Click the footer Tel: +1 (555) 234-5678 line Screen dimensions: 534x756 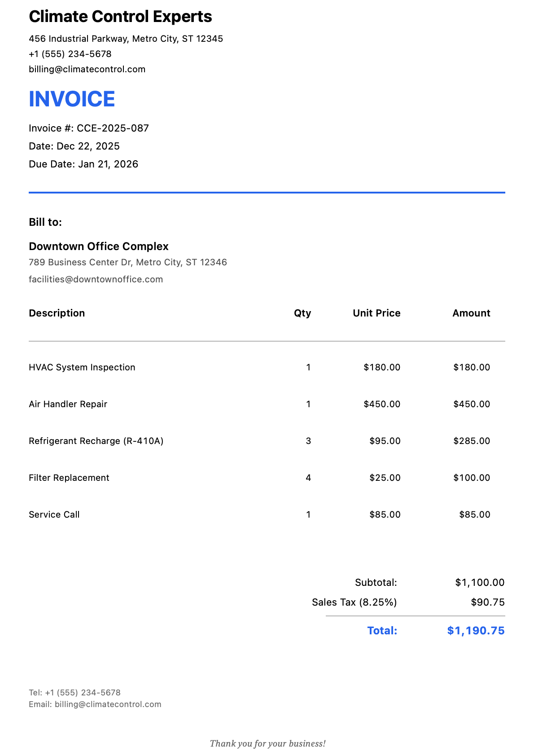[x=74, y=693]
